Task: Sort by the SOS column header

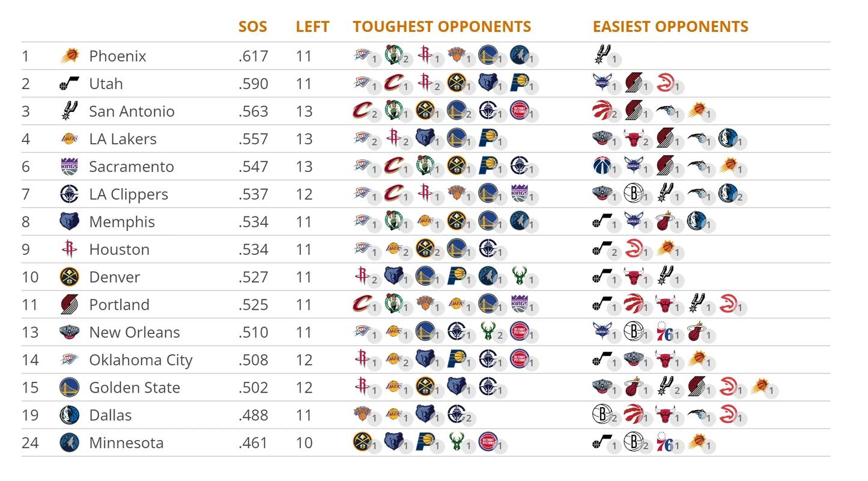Action: click(252, 26)
